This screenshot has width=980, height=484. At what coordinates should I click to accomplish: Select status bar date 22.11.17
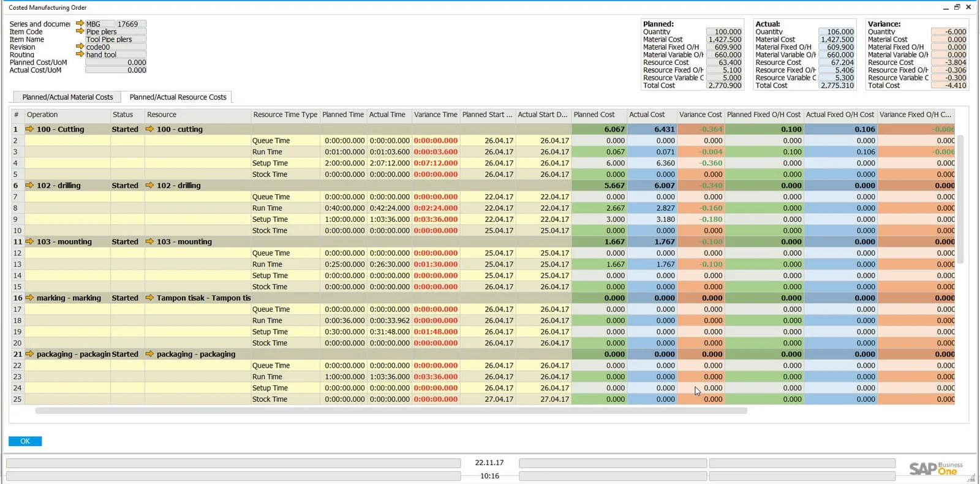point(489,463)
